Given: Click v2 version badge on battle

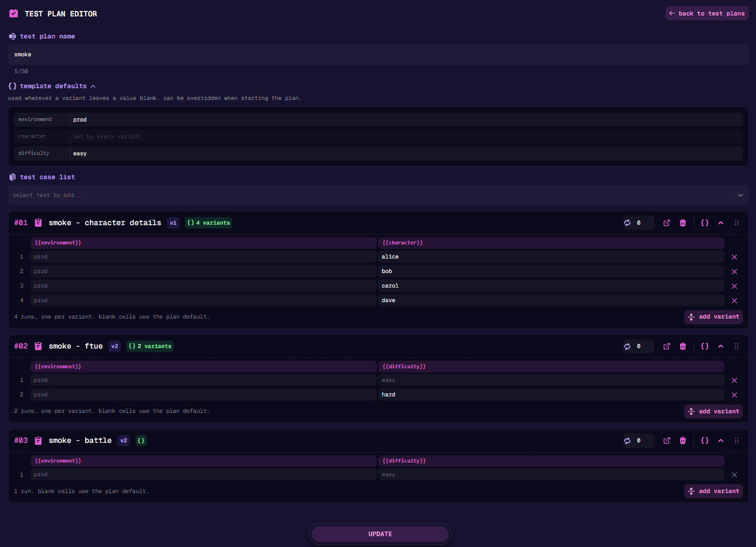Looking at the screenshot, I should (123, 441).
